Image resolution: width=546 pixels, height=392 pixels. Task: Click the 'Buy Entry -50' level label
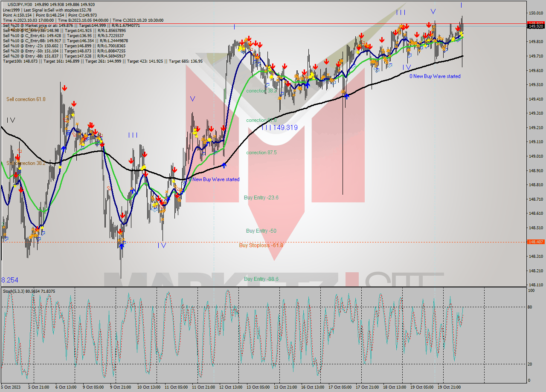click(261, 231)
